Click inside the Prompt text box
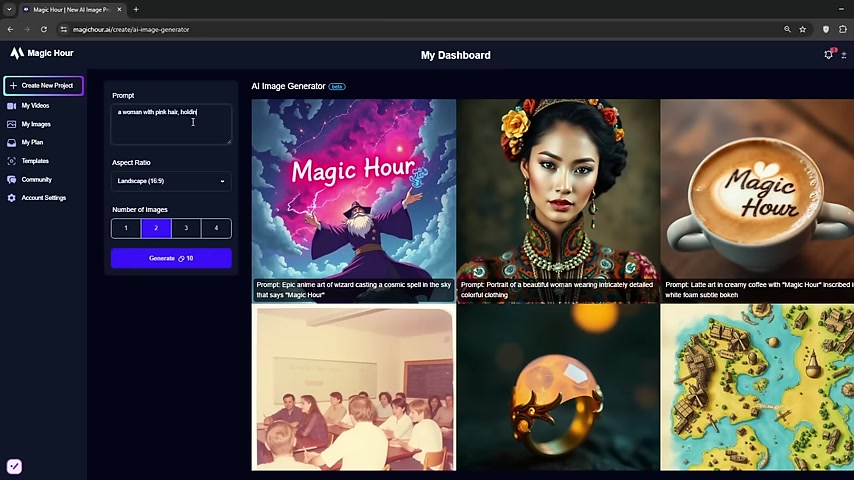 pos(171,124)
